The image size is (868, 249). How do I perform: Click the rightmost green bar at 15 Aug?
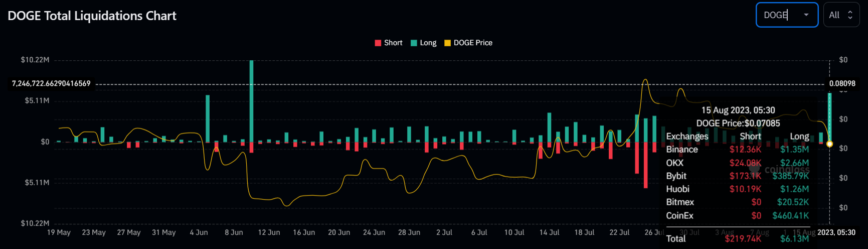coord(830,117)
